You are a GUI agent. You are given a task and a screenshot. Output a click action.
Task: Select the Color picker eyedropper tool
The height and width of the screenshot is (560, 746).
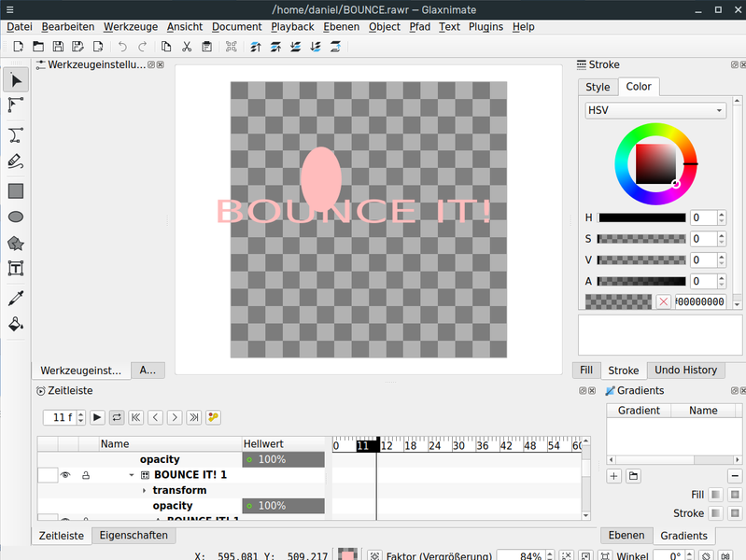16,299
